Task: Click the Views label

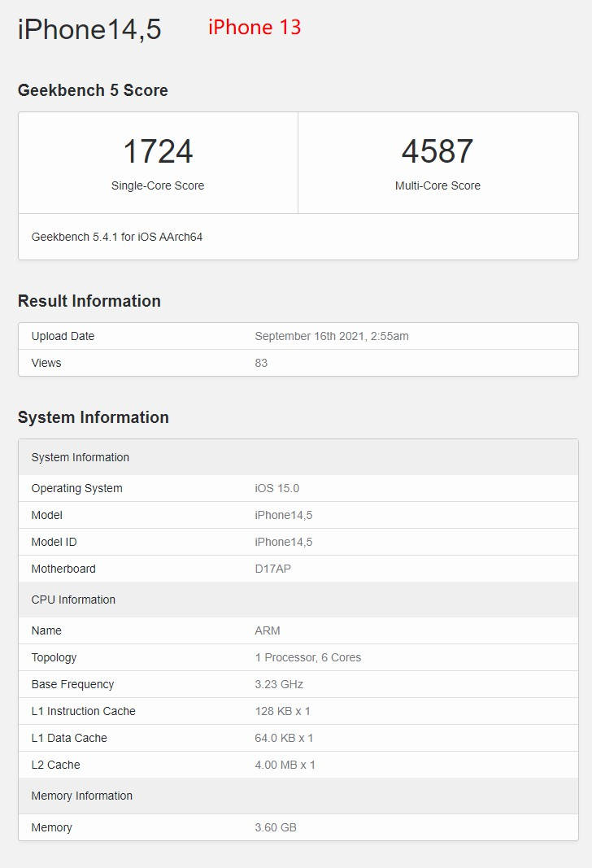Action: click(46, 363)
